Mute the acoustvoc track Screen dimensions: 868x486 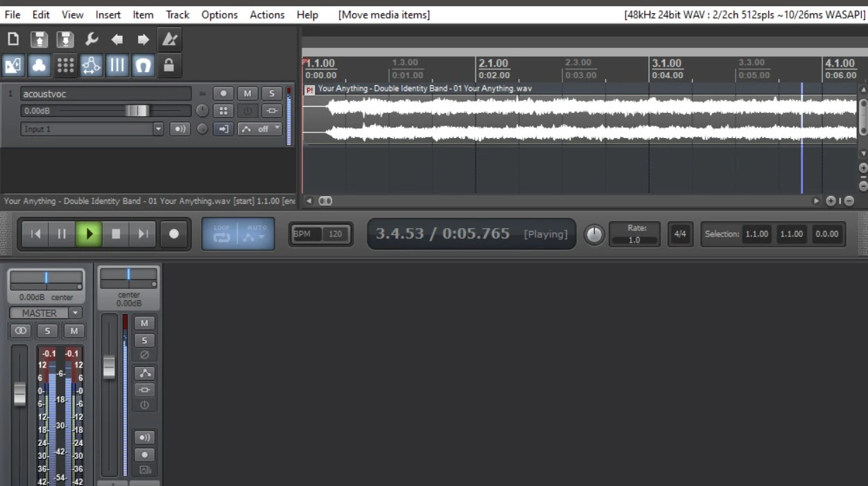pyautogui.click(x=248, y=94)
